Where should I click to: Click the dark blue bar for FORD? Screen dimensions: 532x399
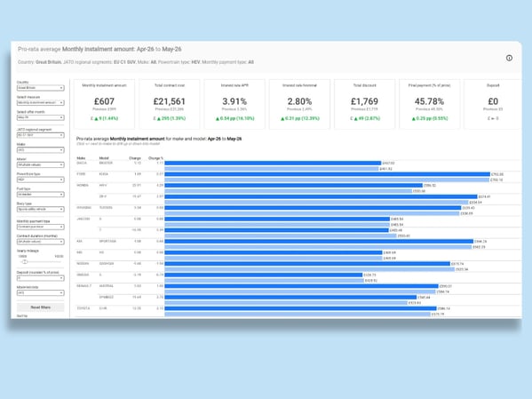coord(328,174)
